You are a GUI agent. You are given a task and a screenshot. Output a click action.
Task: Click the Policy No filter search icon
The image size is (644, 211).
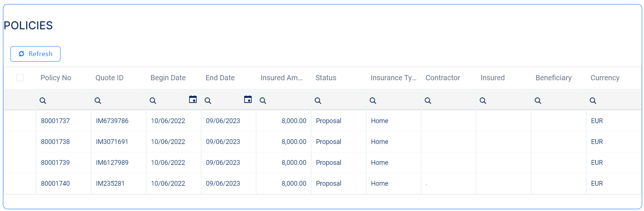point(43,100)
